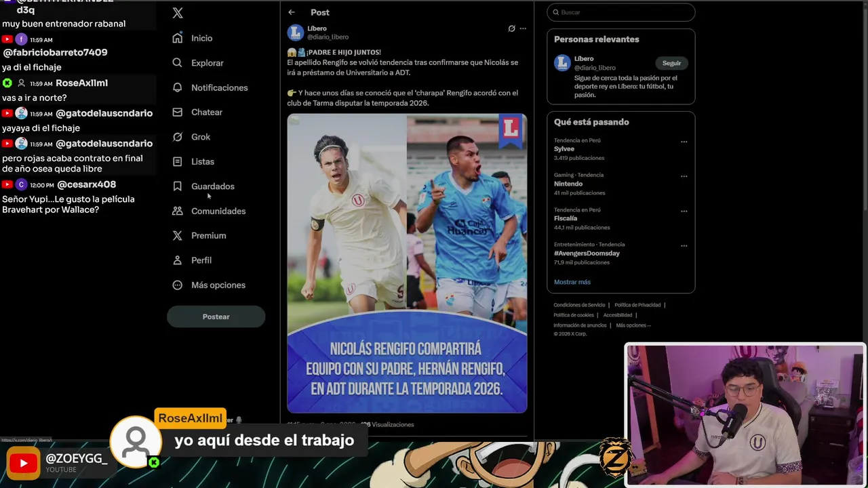Screen dimensions: 868x488
Task: Open the Nintendo trend
Action: tap(568, 184)
